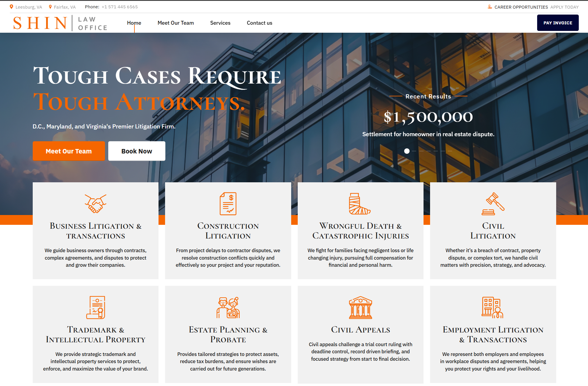Click the SHIN Law Office logo
The height and width of the screenshot is (386, 588).
[59, 23]
